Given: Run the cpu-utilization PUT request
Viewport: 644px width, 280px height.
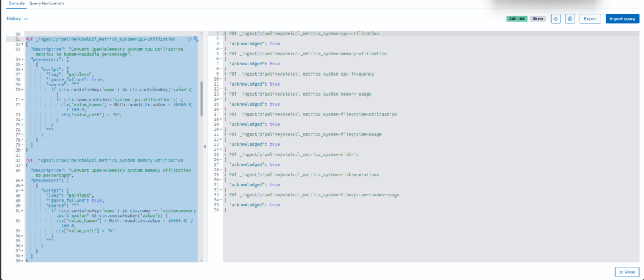Looking at the screenshot, I should click(x=190, y=39).
